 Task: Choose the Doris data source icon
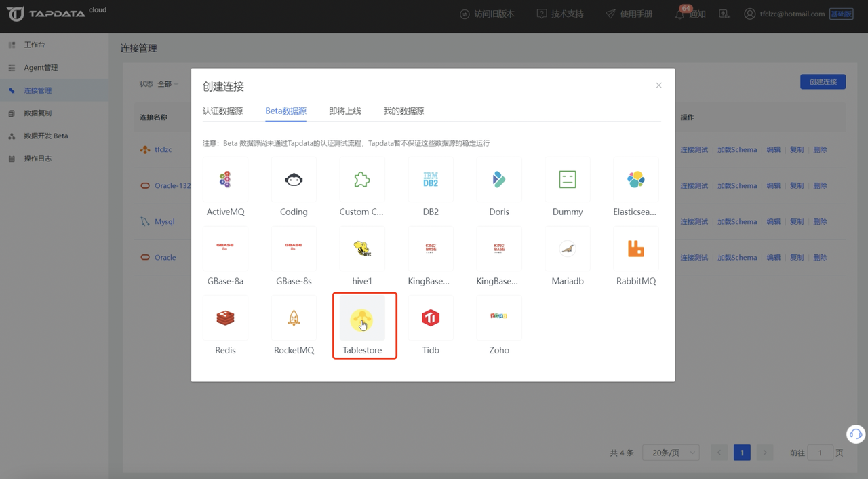tap(499, 179)
